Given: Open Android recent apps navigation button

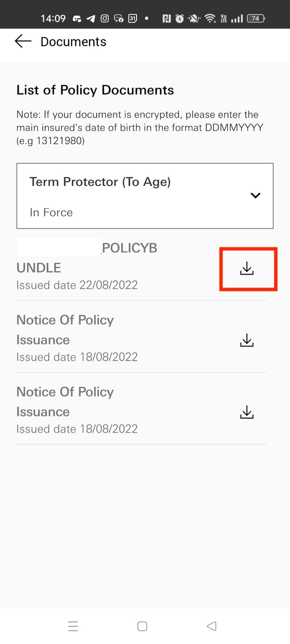Looking at the screenshot, I should [73, 626].
